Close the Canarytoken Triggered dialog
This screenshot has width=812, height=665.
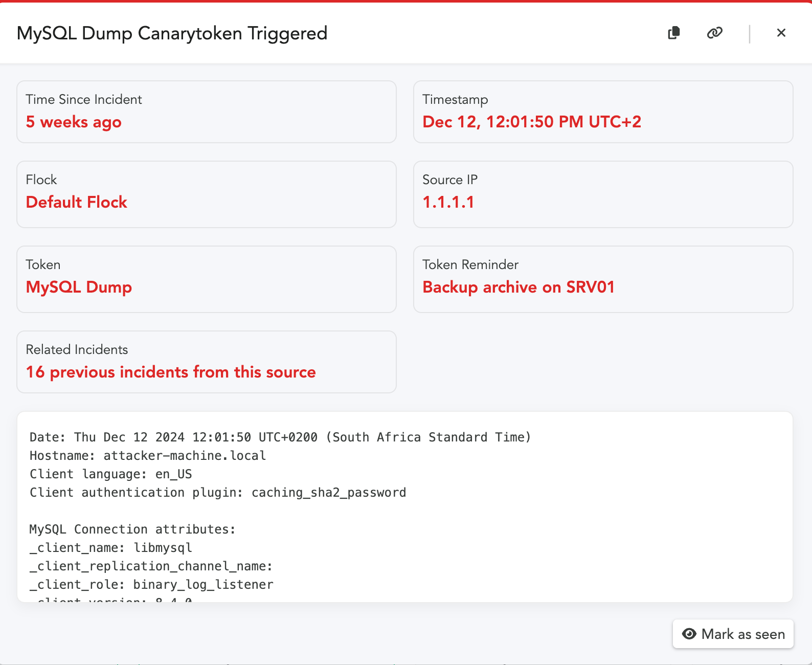coord(781,33)
